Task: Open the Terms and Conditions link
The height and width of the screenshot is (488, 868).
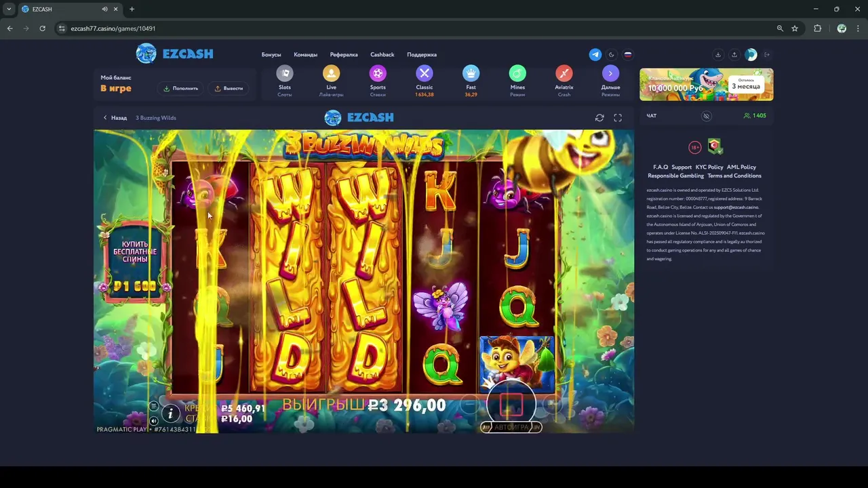Action: point(734,176)
